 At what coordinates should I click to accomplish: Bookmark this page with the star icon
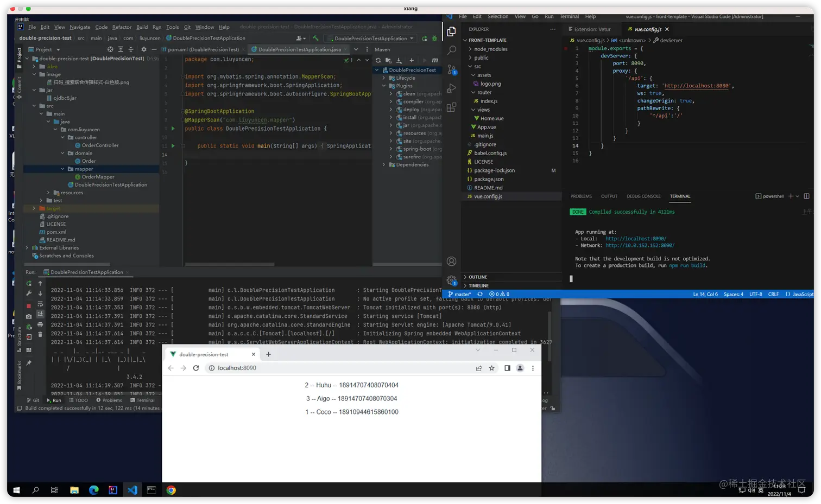click(x=491, y=368)
